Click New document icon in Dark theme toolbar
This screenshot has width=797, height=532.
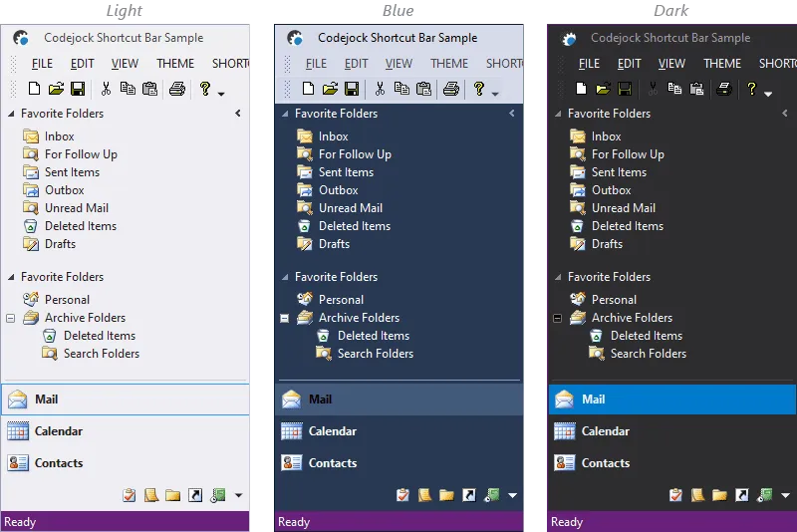[x=581, y=89]
